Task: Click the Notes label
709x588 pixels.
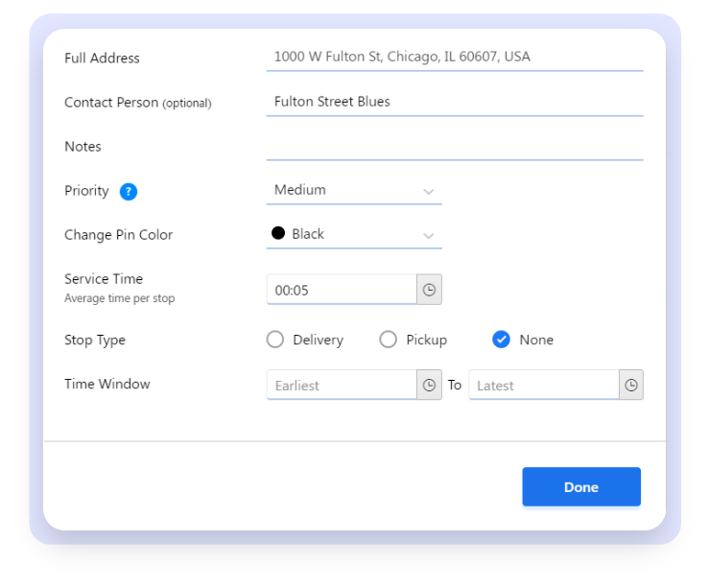Action: [83, 147]
